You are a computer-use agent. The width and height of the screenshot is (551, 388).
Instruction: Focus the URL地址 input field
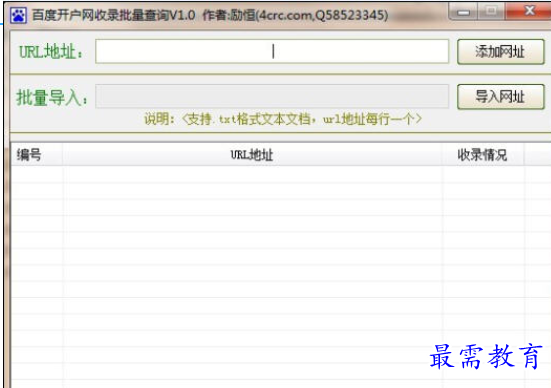(272, 51)
